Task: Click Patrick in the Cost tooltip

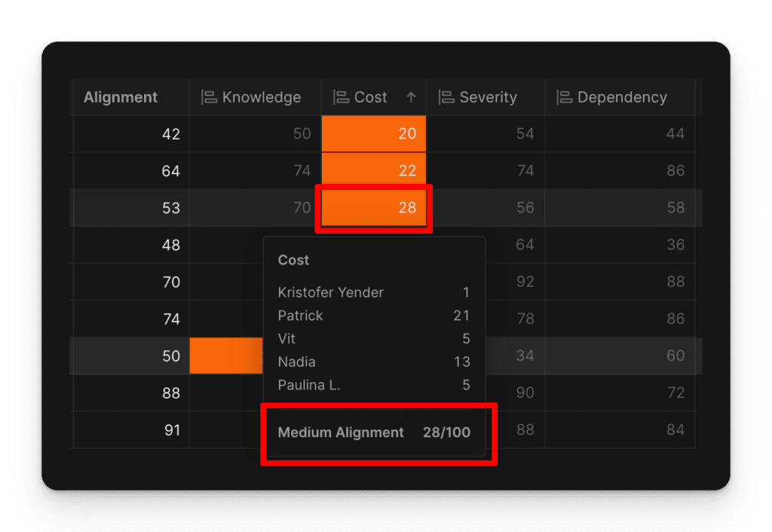Action: pyautogui.click(x=300, y=316)
